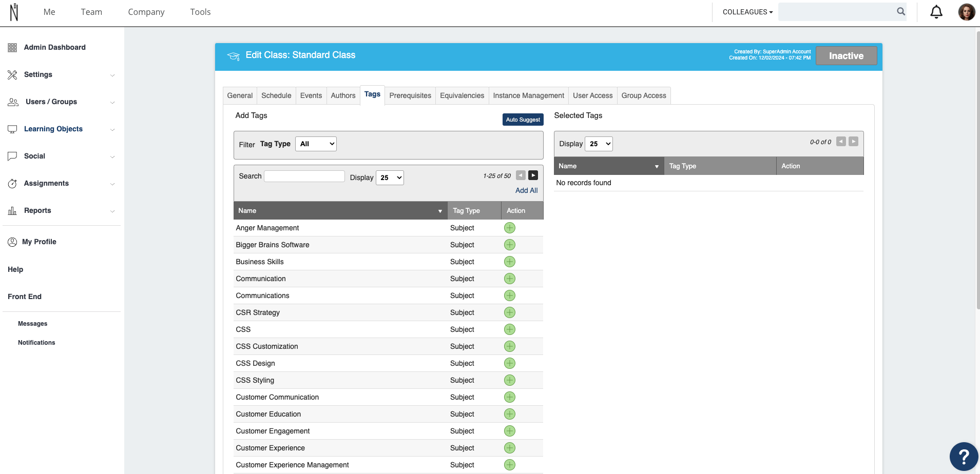Image resolution: width=980 pixels, height=474 pixels.
Task: Add the Communications tag
Action: [510, 295]
